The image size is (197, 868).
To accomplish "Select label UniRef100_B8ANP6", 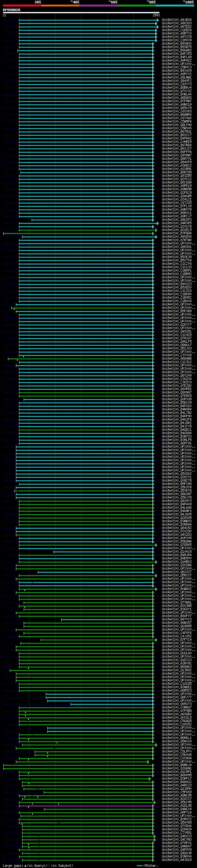I will coord(177,115).
